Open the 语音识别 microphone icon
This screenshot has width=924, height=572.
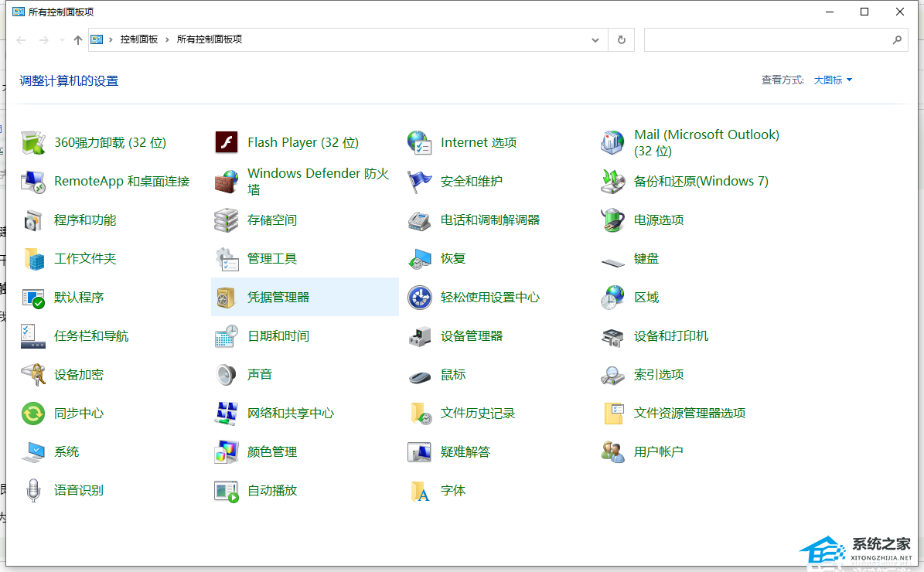[34, 491]
